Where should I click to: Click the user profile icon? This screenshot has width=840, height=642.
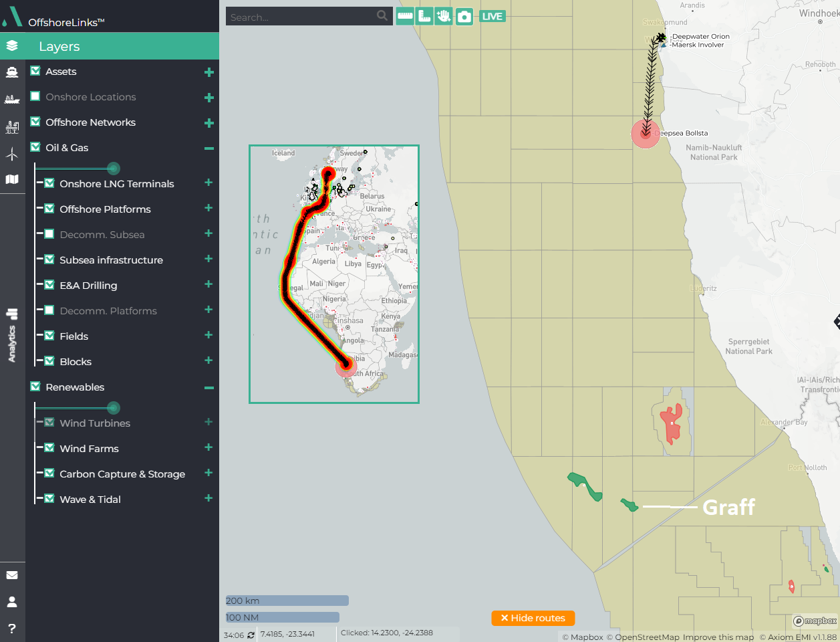point(12,602)
